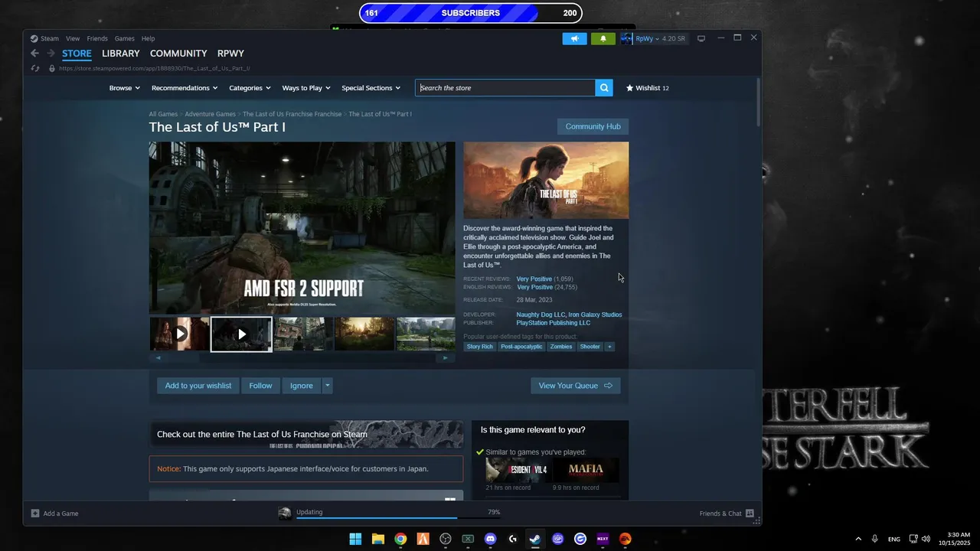
Task: Click the Ignore button
Action: coord(302,386)
